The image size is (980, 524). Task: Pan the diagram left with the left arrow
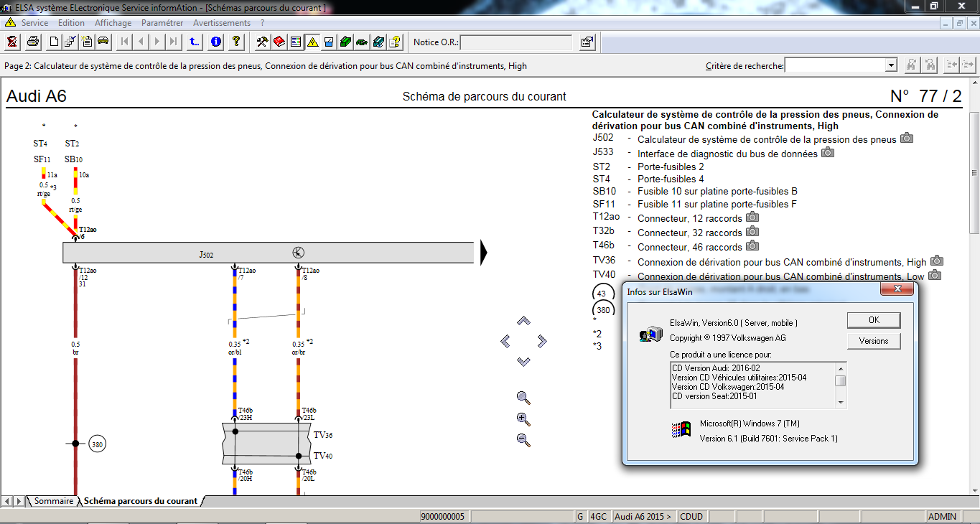point(505,341)
